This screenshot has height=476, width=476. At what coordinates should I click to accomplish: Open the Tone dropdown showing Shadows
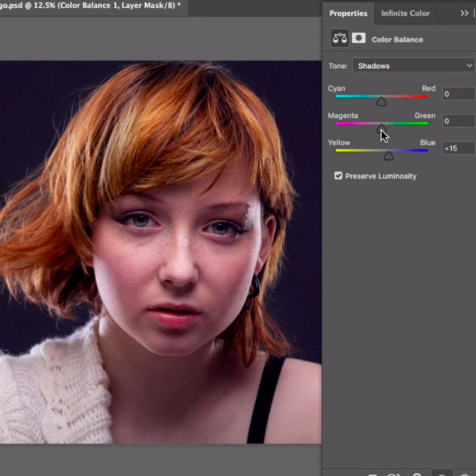pyautogui.click(x=414, y=66)
